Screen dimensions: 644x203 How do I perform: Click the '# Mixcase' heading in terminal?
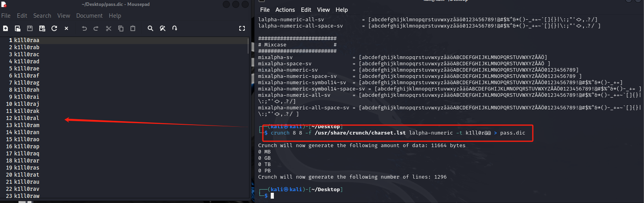tap(272, 45)
